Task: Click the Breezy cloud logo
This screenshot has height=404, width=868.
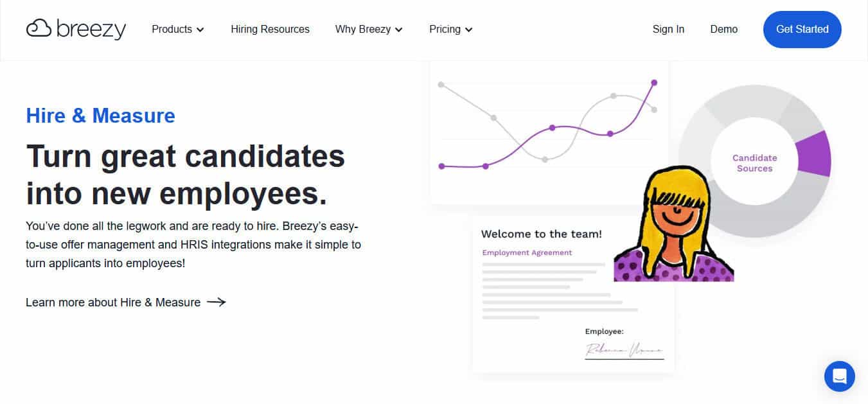Action: (x=76, y=30)
